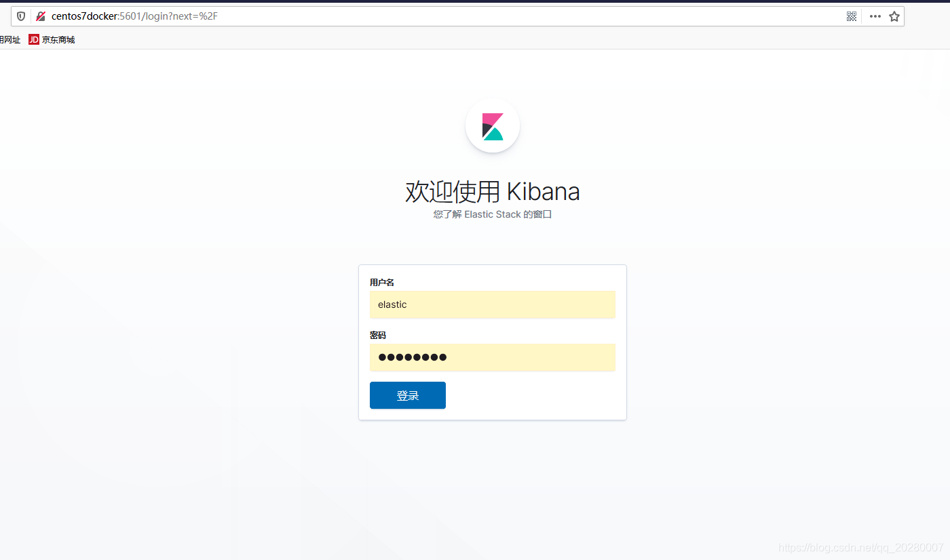
Task: Focus the username field showing elastic
Action: coord(493,304)
